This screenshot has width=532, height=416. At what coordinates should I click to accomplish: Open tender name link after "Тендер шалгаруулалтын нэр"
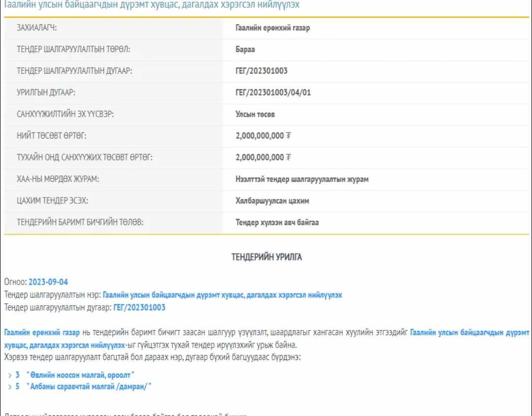click(222, 295)
